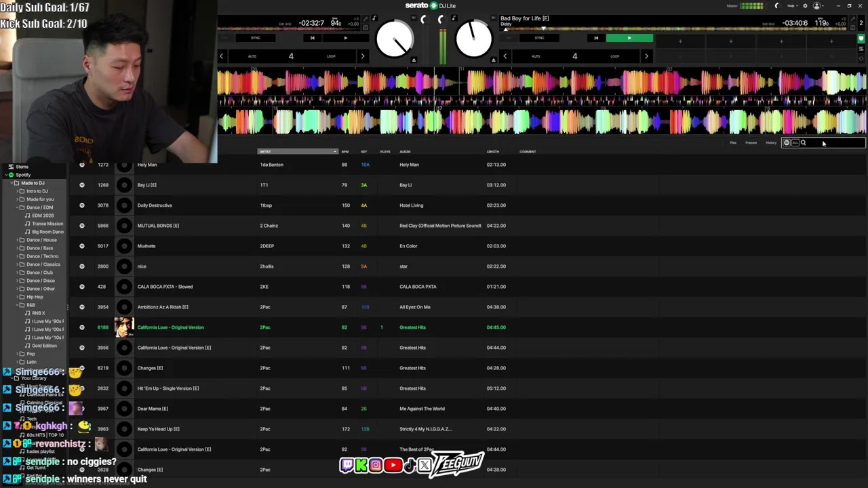868x488 pixels.
Task: Focus the library search field
Action: coord(823,143)
